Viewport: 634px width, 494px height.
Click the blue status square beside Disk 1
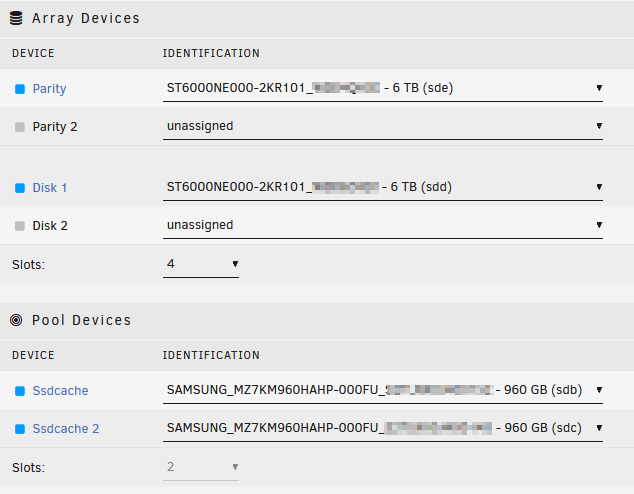point(20,188)
